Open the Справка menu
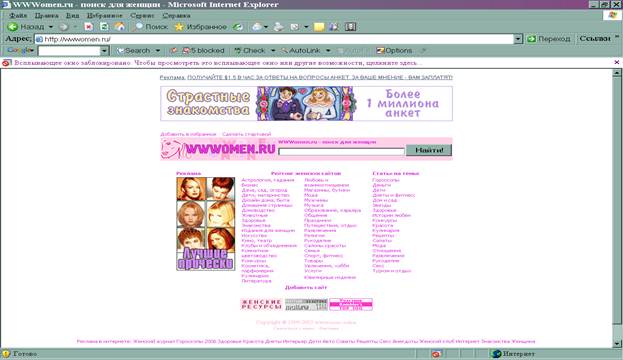Viewport: 623px width, 360px height. click(176, 15)
